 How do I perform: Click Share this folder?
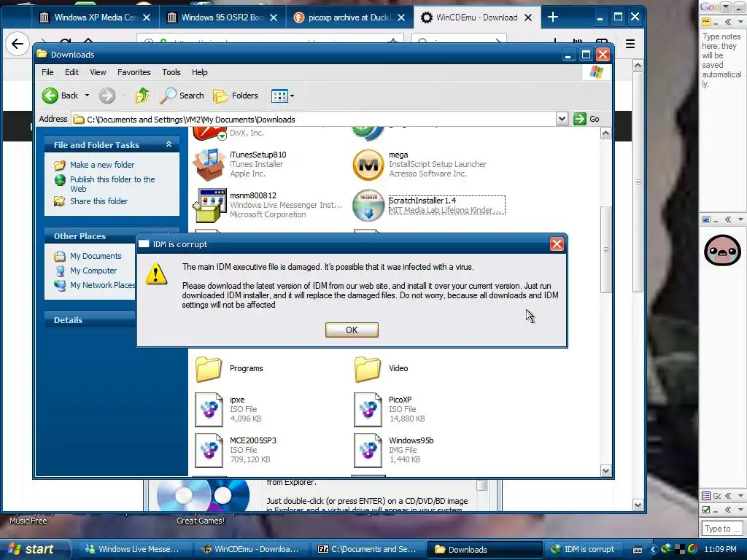point(98,201)
